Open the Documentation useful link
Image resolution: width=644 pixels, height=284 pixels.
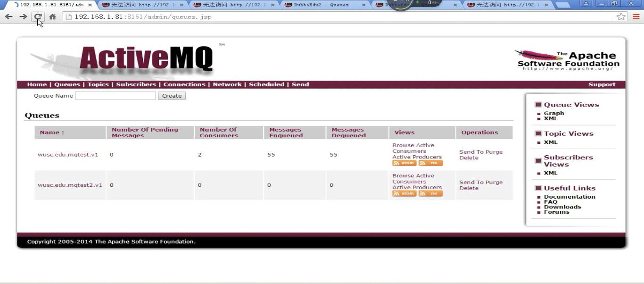point(570,197)
